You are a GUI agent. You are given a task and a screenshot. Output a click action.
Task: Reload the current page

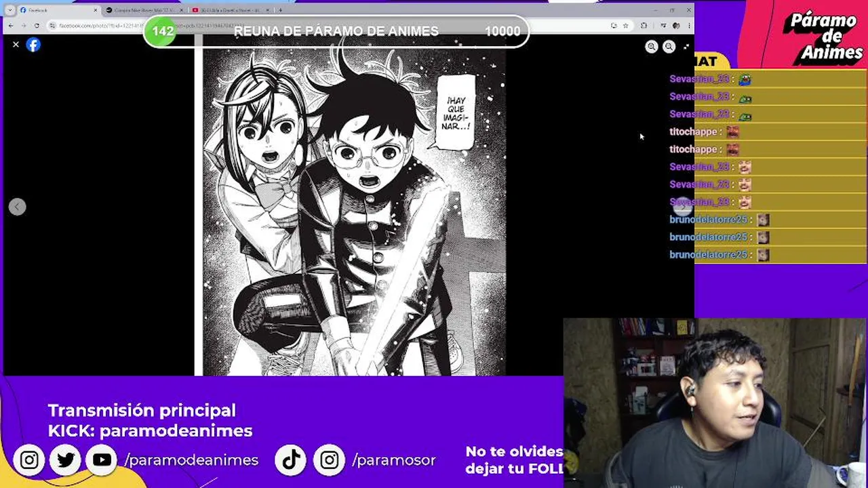(37, 26)
